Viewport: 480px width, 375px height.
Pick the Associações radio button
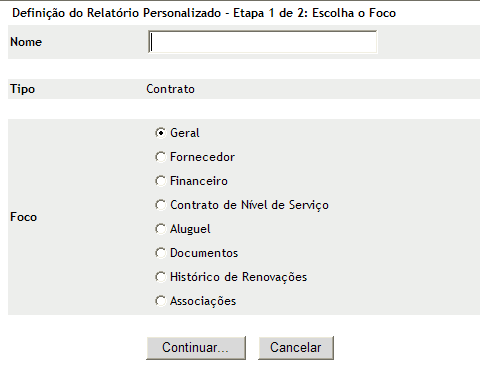click(160, 301)
